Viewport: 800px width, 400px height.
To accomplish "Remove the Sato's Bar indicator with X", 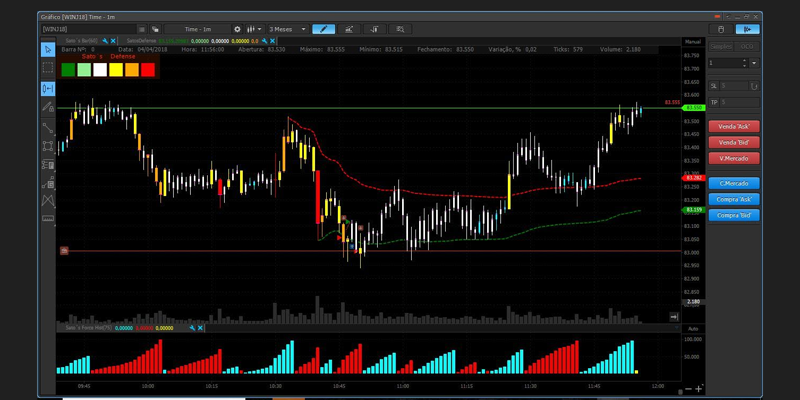I will point(113,40).
